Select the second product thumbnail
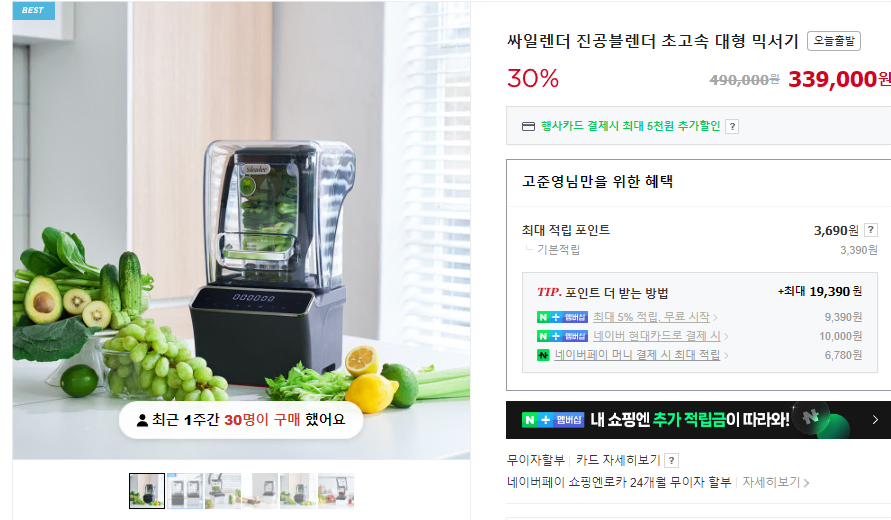891x520 pixels. (x=185, y=490)
